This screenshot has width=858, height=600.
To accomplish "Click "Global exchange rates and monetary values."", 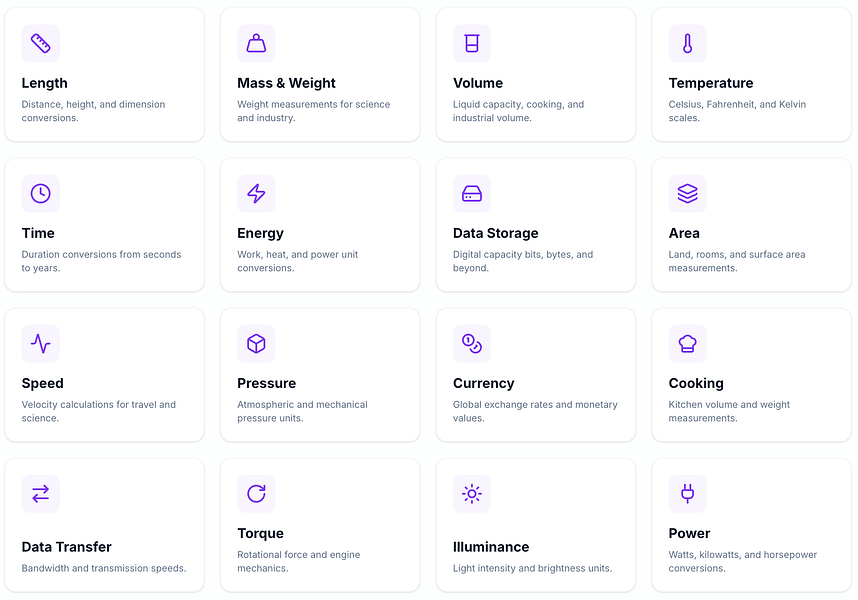I will 535,411.
